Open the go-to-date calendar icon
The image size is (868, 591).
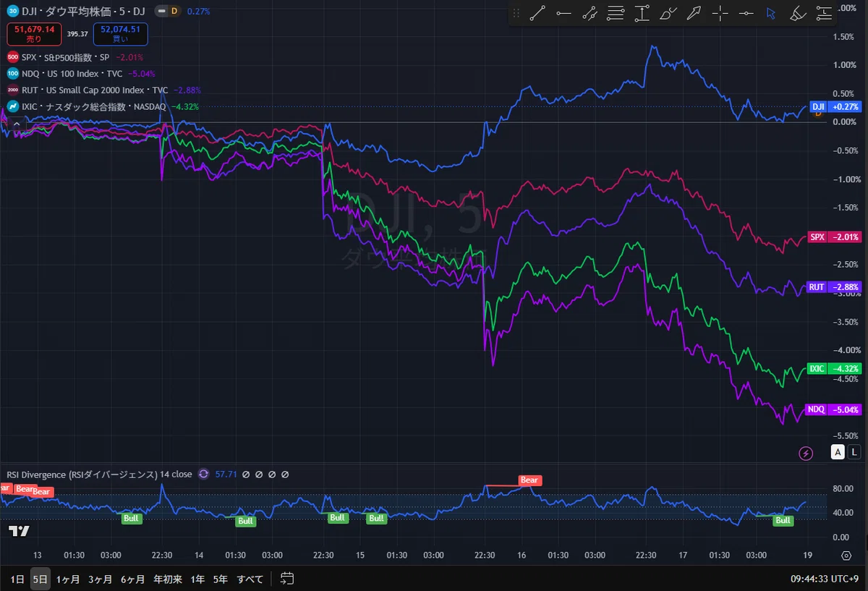point(287,579)
